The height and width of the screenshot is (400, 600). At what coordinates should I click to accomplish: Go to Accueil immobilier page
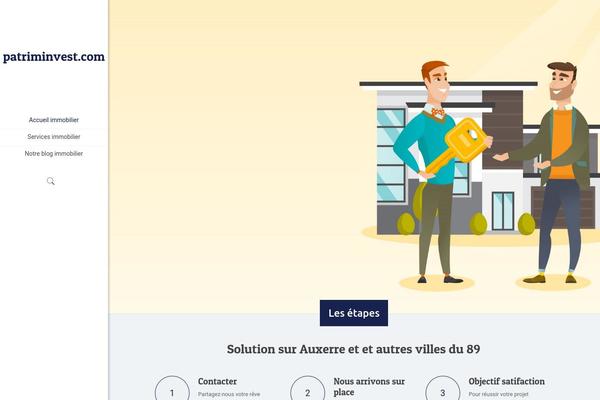[x=54, y=120]
